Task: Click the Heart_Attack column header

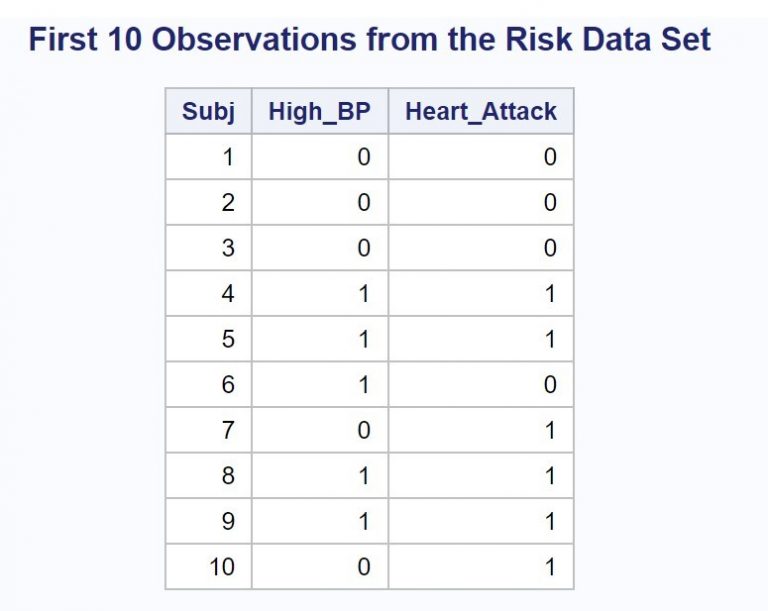Action: pos(480,111)
